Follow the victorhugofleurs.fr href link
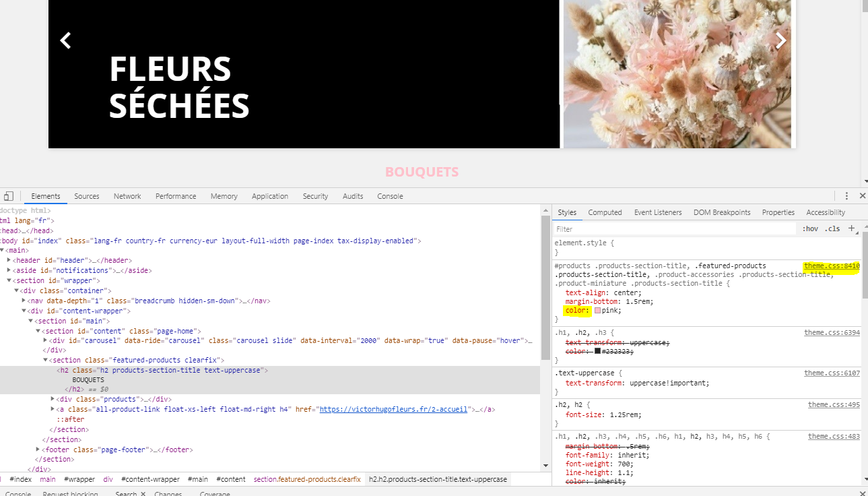 point(393,409)
